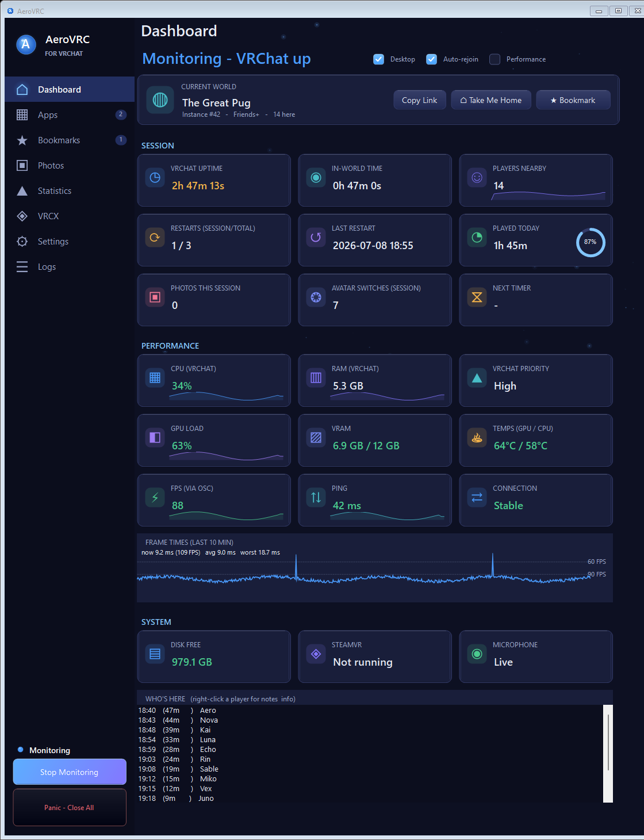
Task: Go to the Bookmarks page
Action: (70, 140)
